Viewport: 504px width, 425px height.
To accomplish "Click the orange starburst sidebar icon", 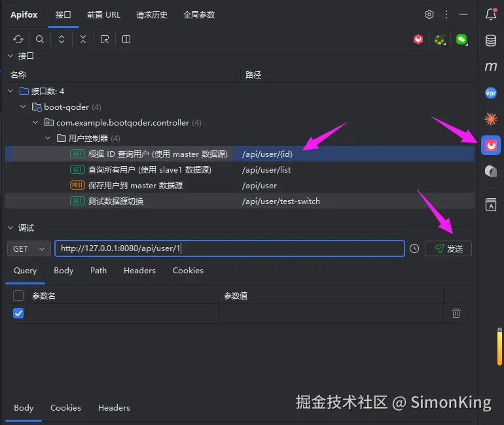I will (x=491, y=119).
